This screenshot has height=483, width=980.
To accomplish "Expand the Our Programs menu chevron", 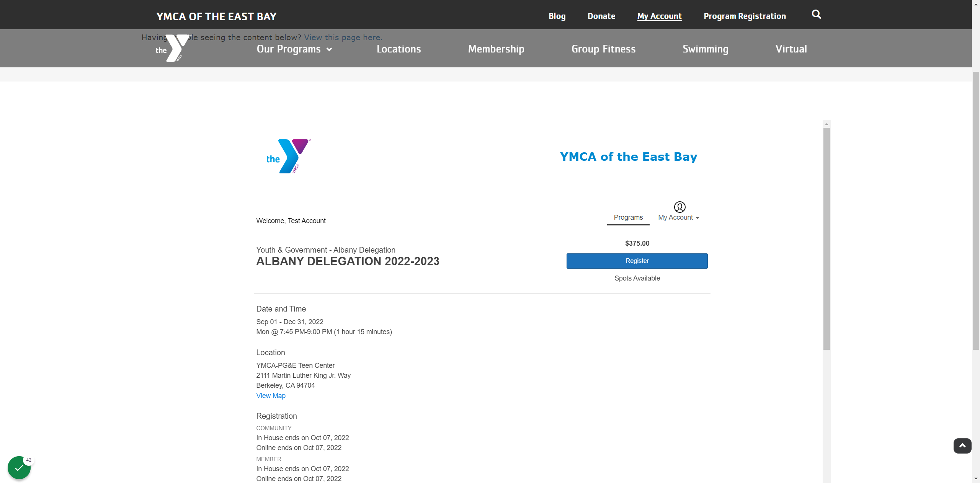I will [x=329, y=49].
